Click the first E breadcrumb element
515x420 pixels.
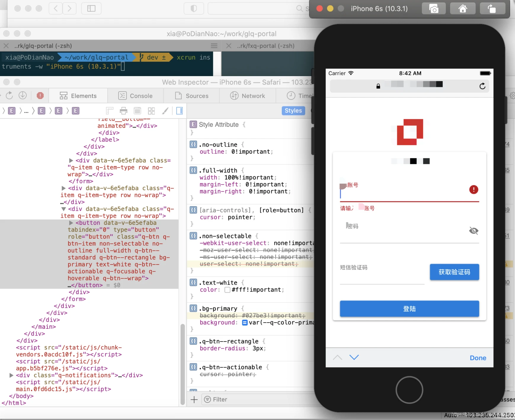click(12, 111)
